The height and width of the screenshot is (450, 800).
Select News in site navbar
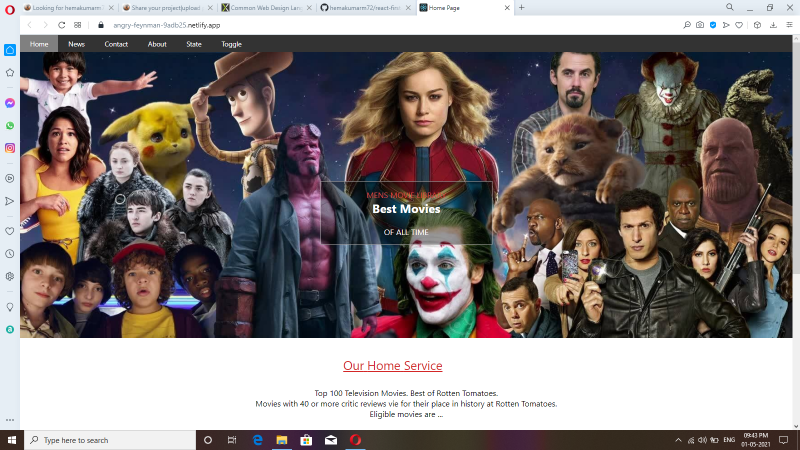pos(77,44)
